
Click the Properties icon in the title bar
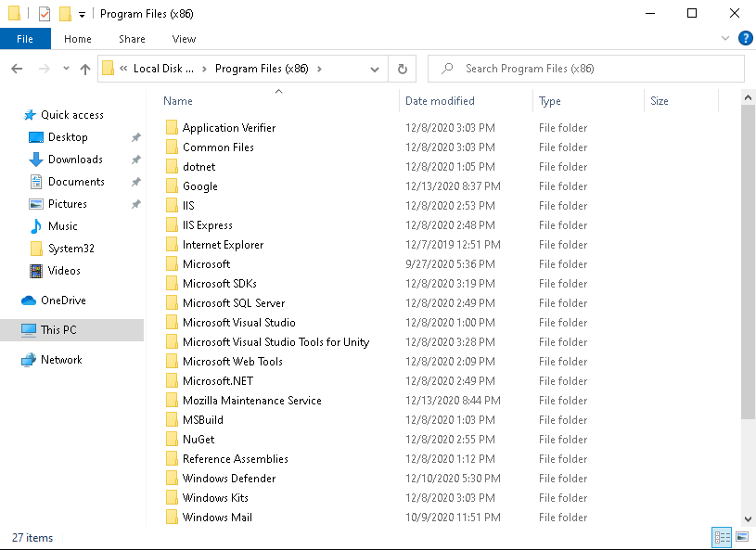[44, 14]
